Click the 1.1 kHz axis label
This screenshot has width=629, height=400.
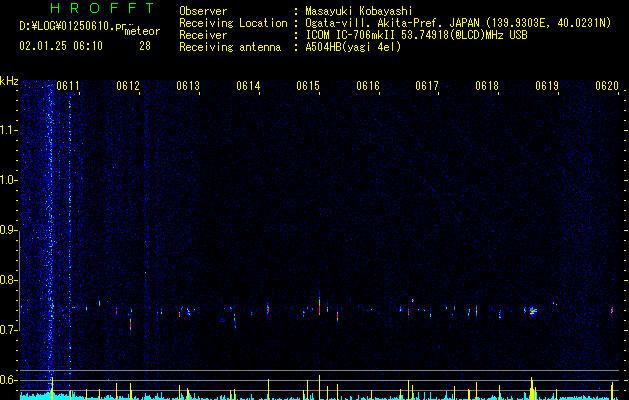click(x=9, y=130)
